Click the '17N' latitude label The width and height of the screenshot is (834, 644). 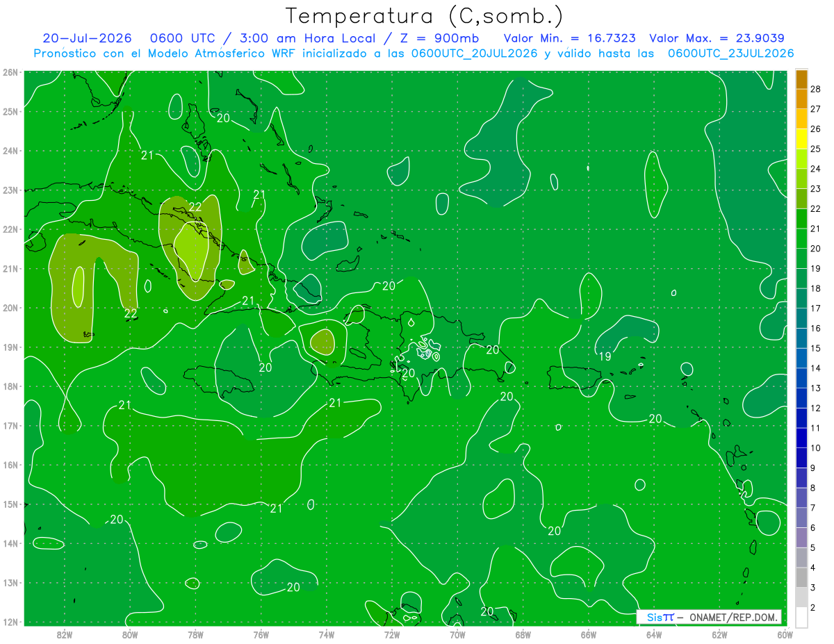coord(10,425)
